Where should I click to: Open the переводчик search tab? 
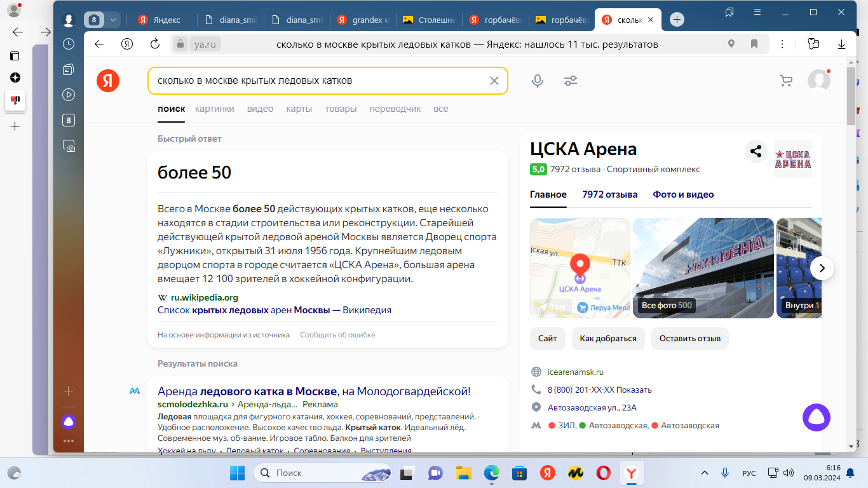(x=395, y=109)
